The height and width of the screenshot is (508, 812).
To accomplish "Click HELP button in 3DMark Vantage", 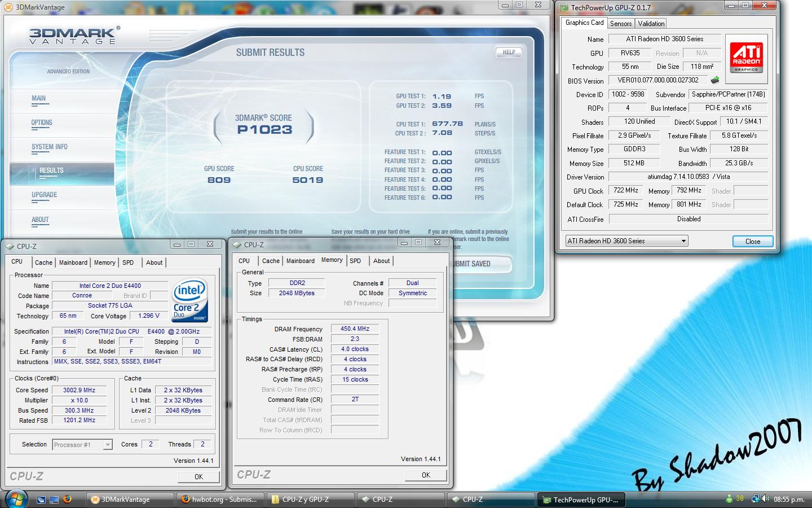I will tap(509, 52).
